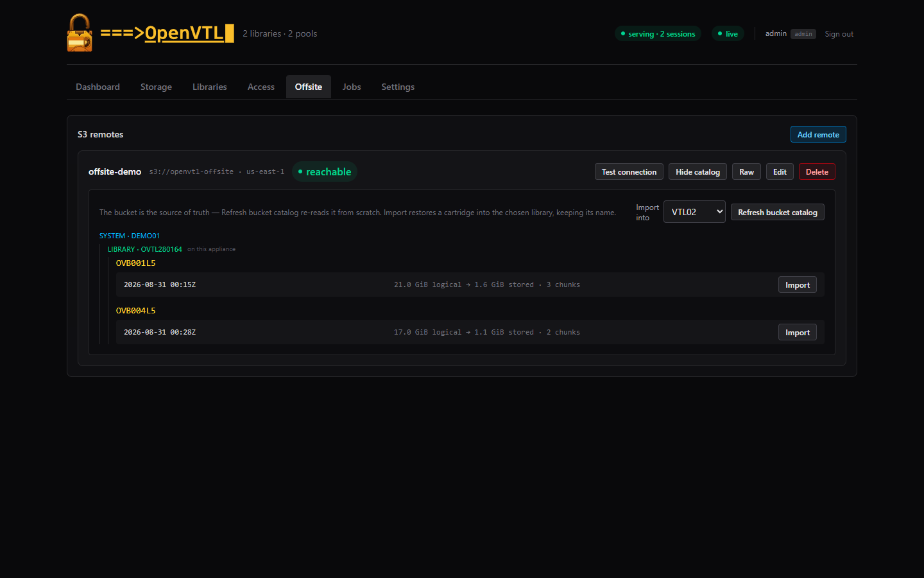Click the reachable status badge
The image size is (924, 578).
tap(325, 171)
